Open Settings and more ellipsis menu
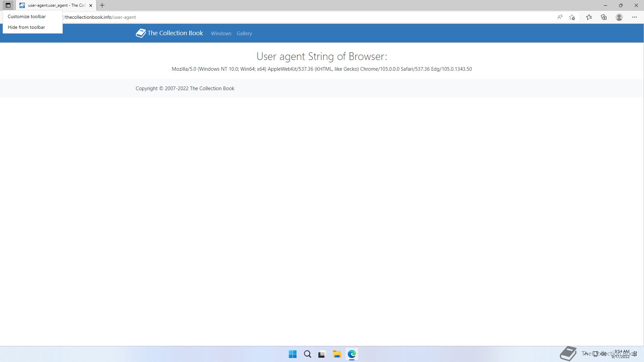The height and width of the screenshot is (362, 644). pos(635,17)
